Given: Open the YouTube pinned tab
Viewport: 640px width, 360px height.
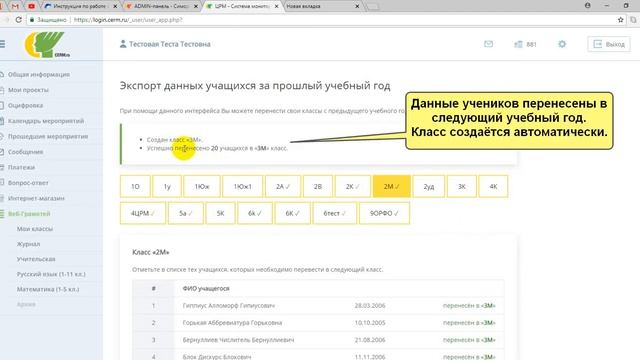Looking at the screenshot, I should click(x=31, y=6).
